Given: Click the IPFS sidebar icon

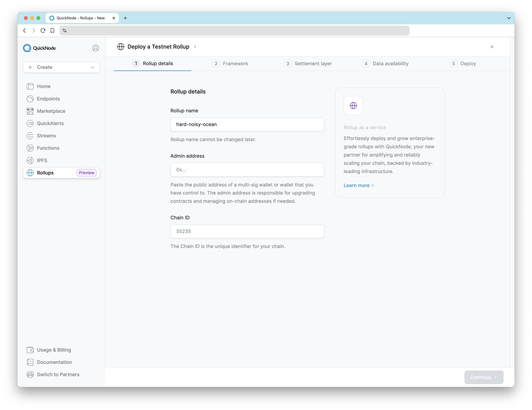Looking at the screenshot, I should (30, 161).
